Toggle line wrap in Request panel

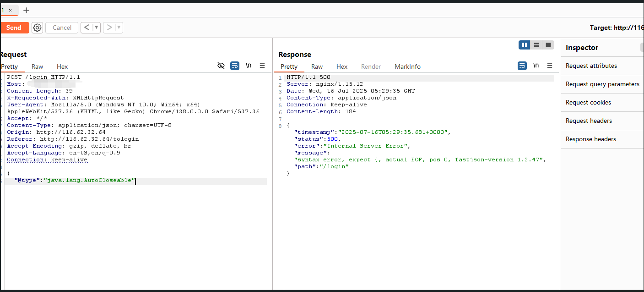(235, 66)
